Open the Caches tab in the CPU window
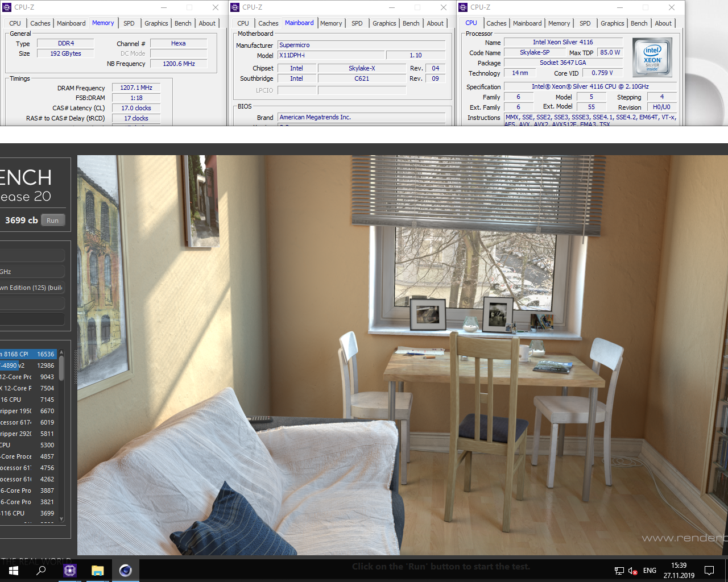 pyautogui.click(x=497, y=23)
